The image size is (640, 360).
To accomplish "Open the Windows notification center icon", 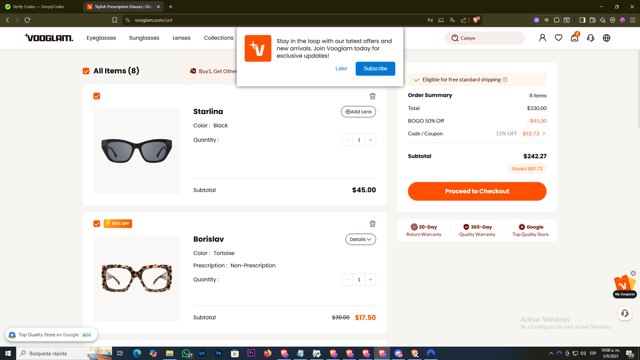I will 630,353.
